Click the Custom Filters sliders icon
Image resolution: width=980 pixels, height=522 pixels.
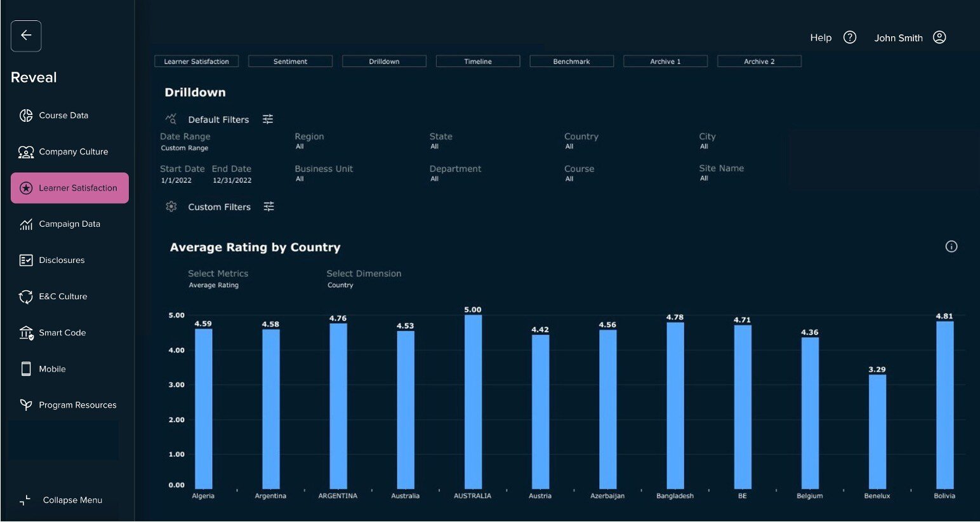(269, 206)
